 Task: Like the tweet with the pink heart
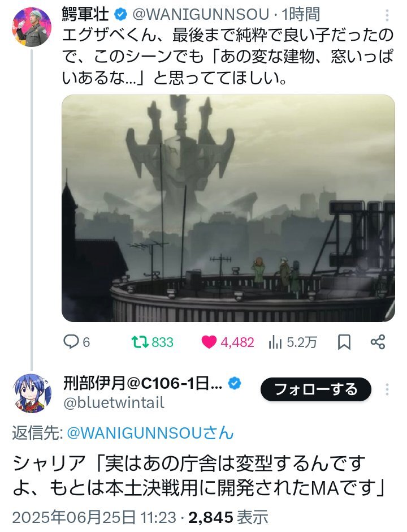click(x=209, y=342)
